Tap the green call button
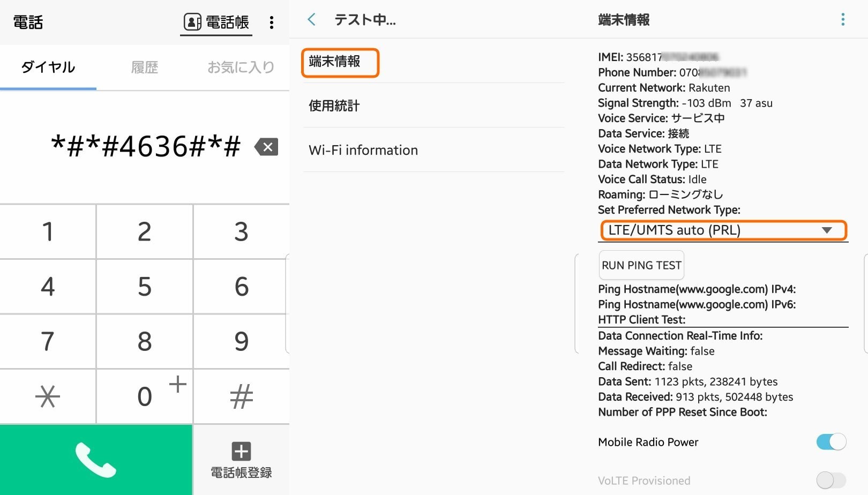868x495 pixels. coord(96,460)
